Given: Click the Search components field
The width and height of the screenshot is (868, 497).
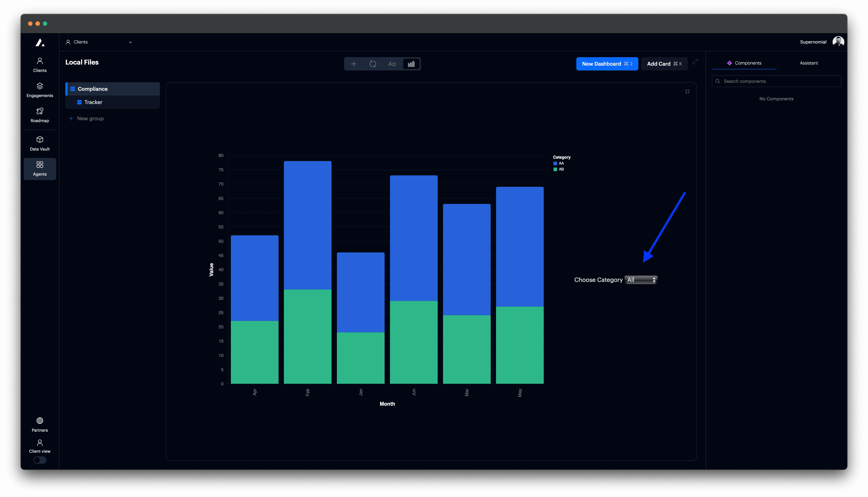Looking at the screenshot, I should 776,81.
